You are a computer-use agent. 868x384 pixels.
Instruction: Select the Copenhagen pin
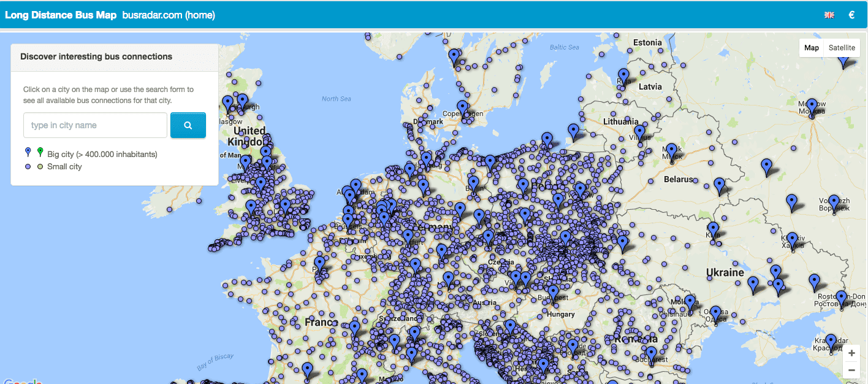pos(462,109)
